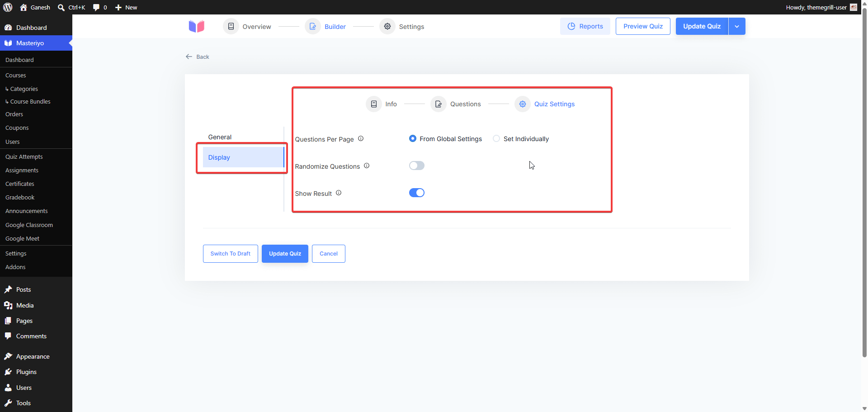
Task: Click the Ctrl+K search icon
Action: [x=61, y=7]
